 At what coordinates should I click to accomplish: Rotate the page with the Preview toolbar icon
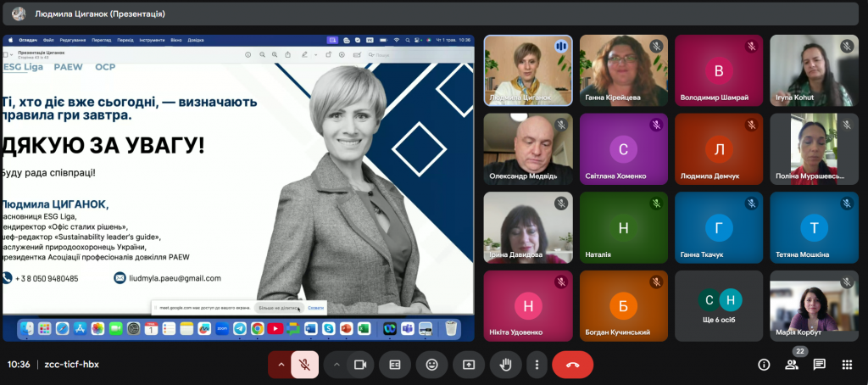point(328,54)
